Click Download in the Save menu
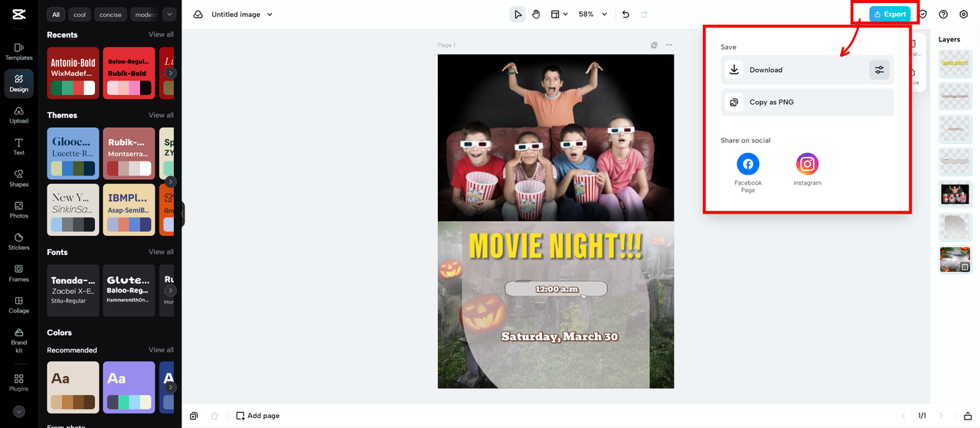This screenshot has height=428, width=980. pyautogui.click(x=807, y=70)
